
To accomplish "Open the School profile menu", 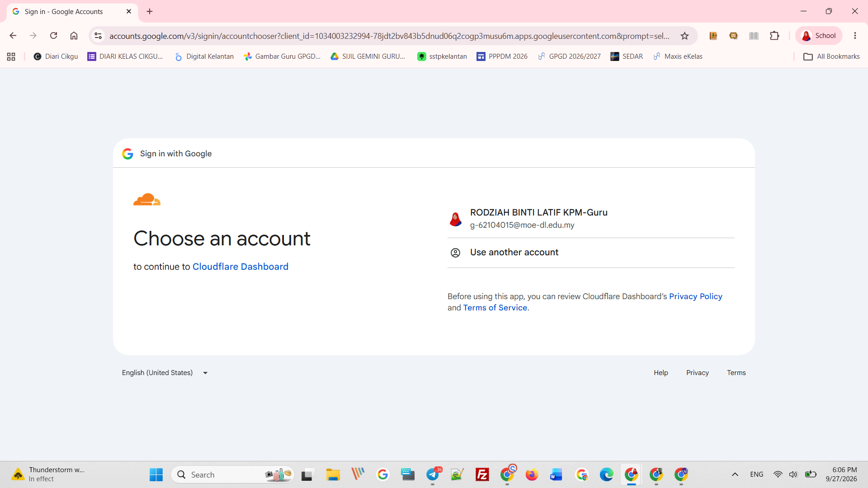I will pyautogui.click(x=819, y=36).
